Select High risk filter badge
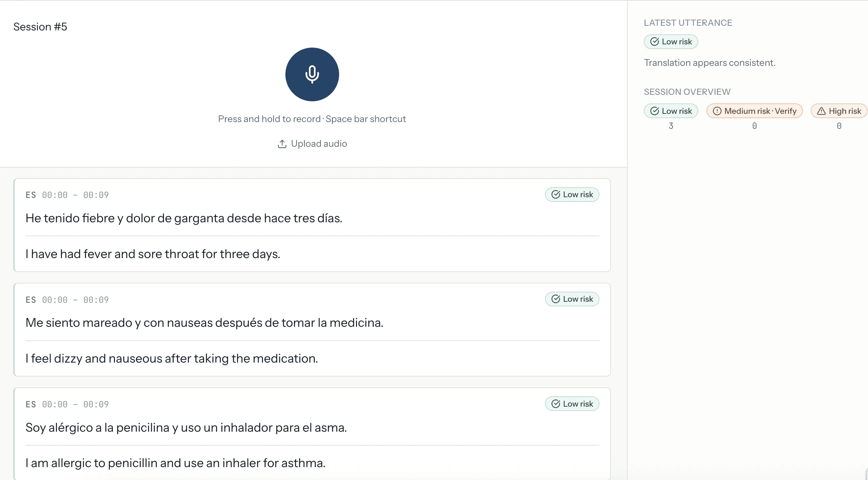This screenshot has height=480, width=868. coord(839,111)
